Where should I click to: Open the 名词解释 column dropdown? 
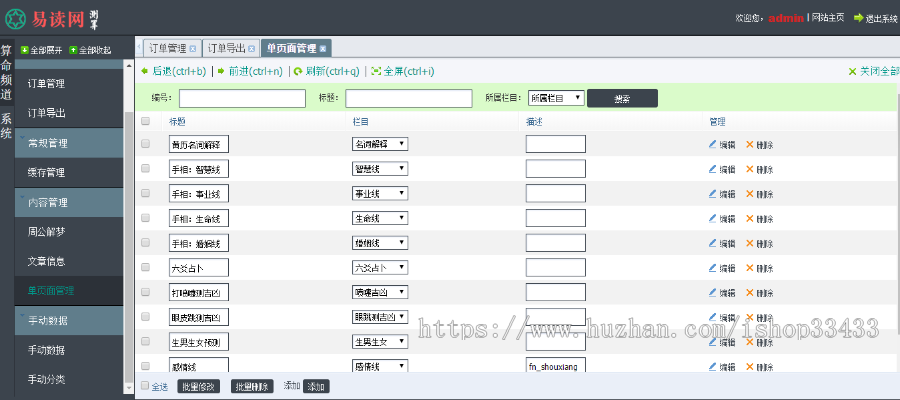[x=380, y=144]
